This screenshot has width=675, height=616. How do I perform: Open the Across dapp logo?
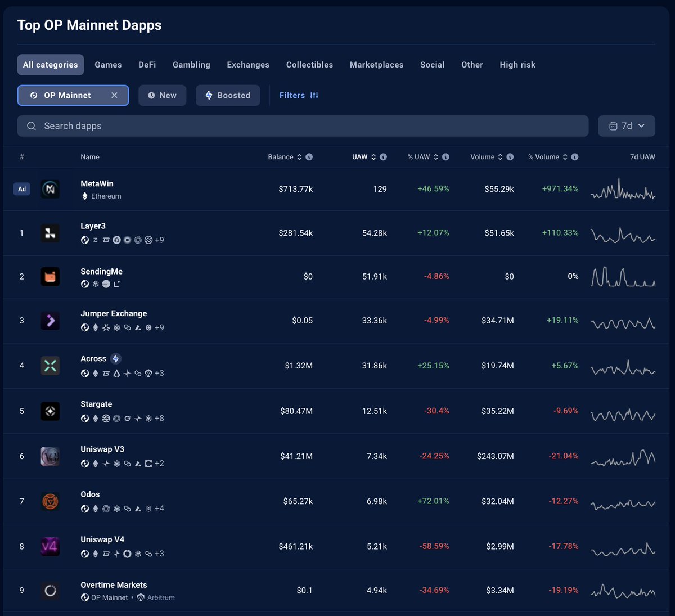coord(50,366)
